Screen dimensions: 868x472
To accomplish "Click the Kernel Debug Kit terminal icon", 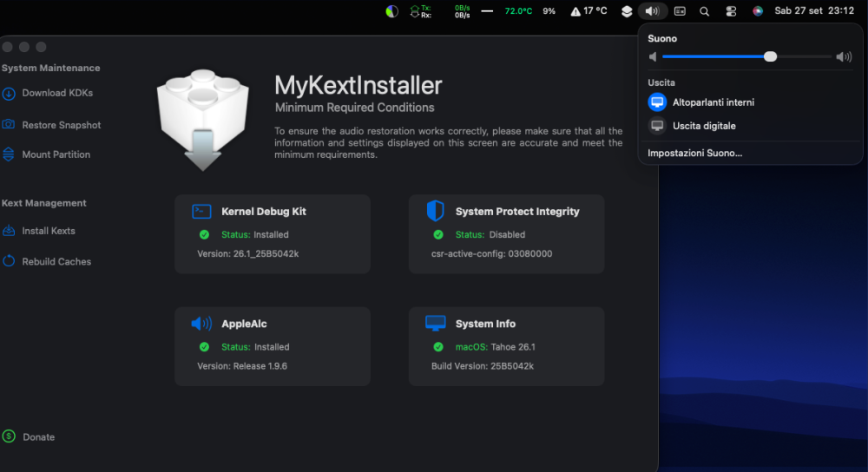I will point(201,212).
